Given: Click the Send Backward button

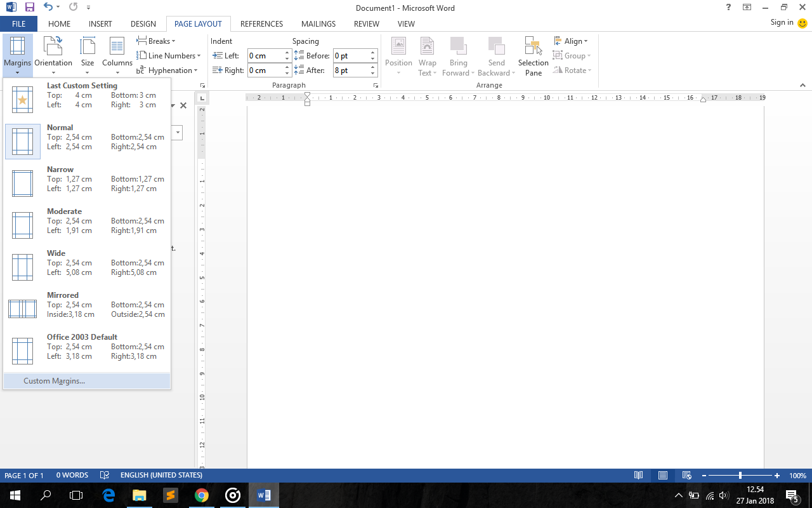Looking at the screenshot, I should 497,56.
